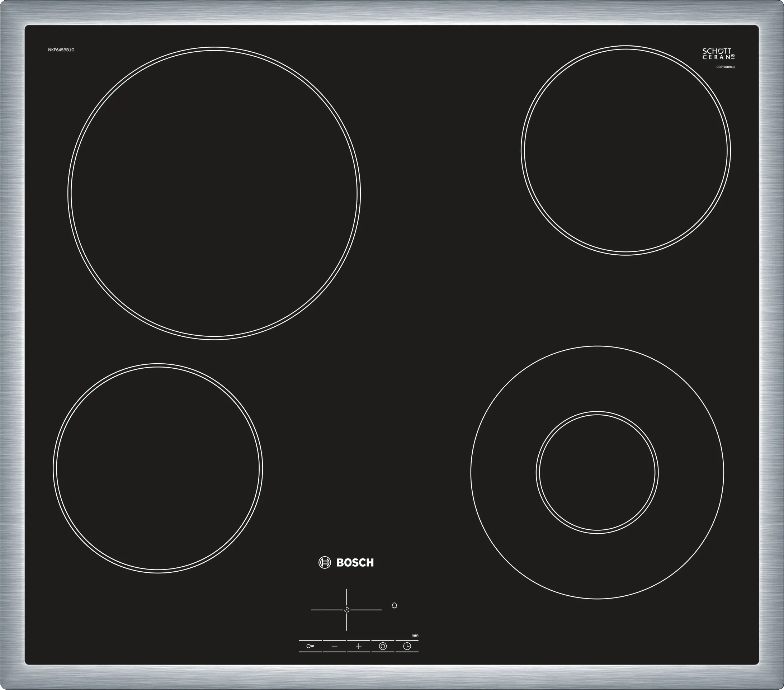This screenshot has height=690, width=784.
Task: Tap the clock timer sensor
Action: tap(407, 646)
